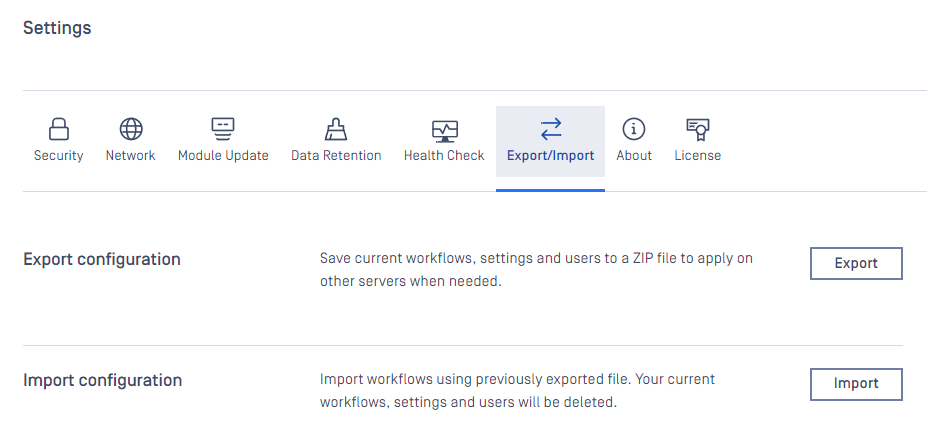Click the Export configuration heading

click(x=102, y=260)
